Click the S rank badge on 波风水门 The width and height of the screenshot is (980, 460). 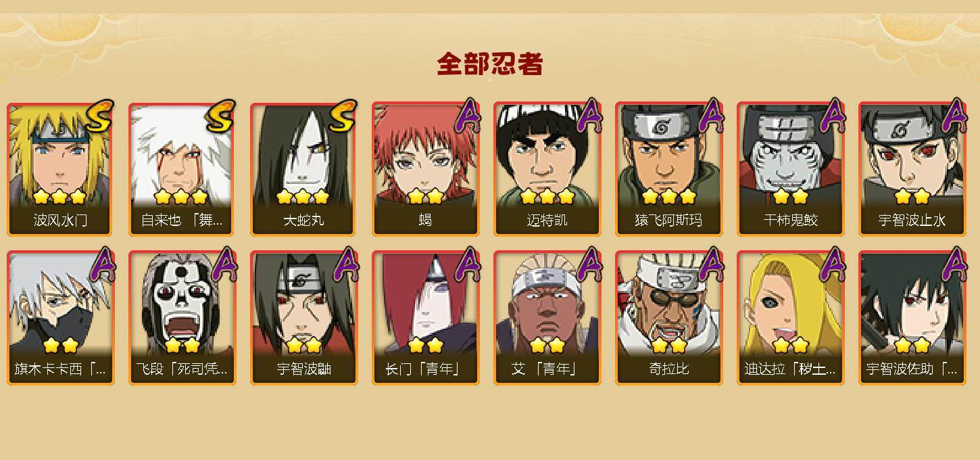click(x=100, y=116)
